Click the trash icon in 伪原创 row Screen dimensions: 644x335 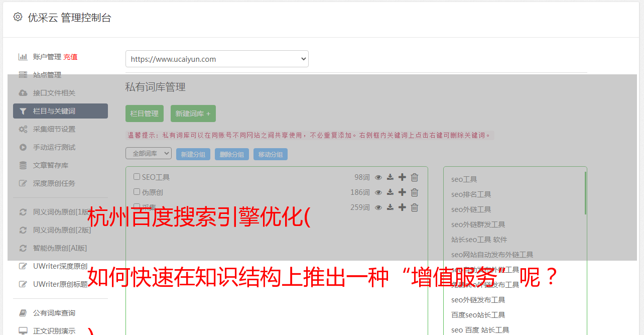coord(415,192)
